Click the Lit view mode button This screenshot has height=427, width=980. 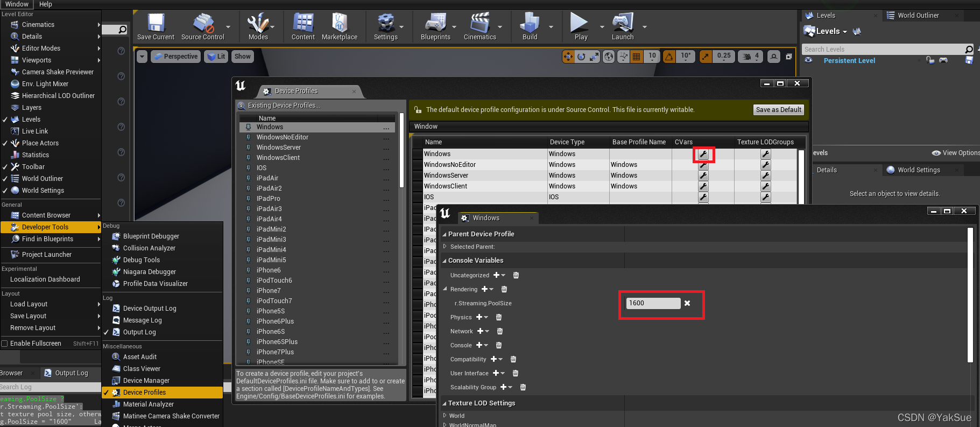point(216,57)
